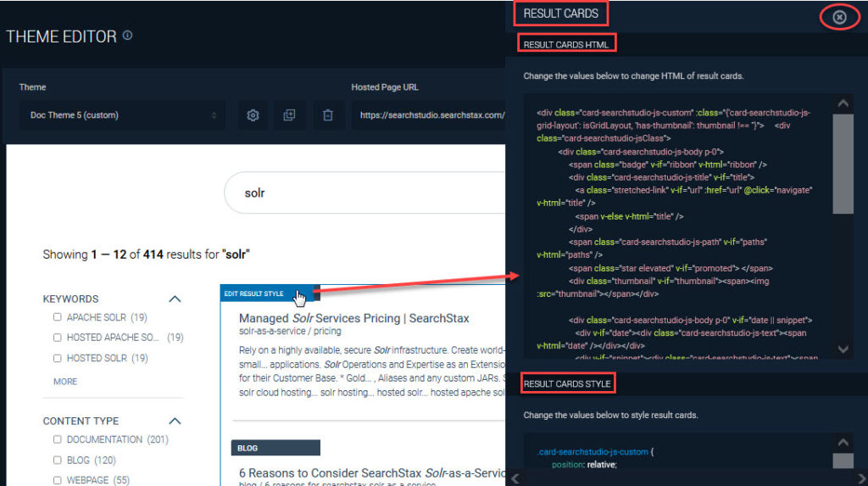Open the Doc Theme 5 (custom) dropdown
868x486 pixels.
tap(122, 115)
